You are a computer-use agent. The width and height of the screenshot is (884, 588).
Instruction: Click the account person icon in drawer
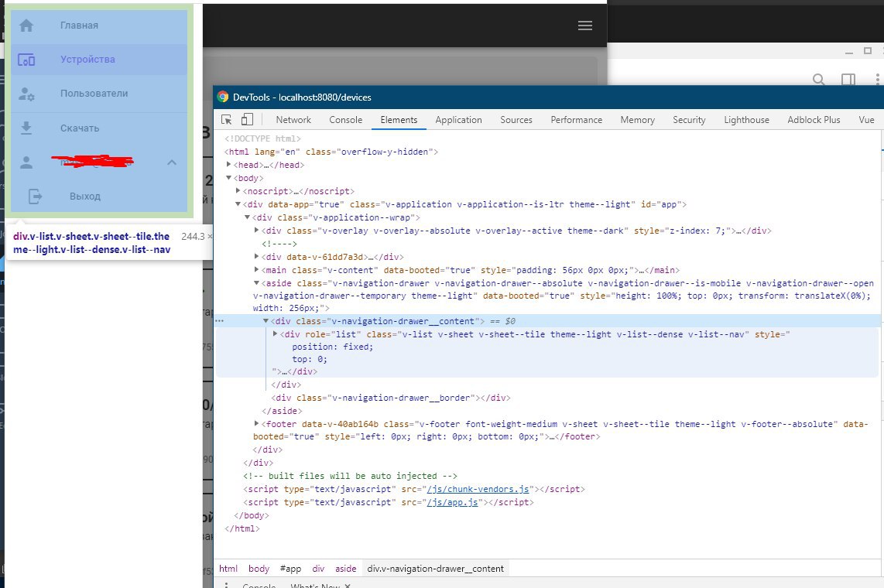pos(26,162)
